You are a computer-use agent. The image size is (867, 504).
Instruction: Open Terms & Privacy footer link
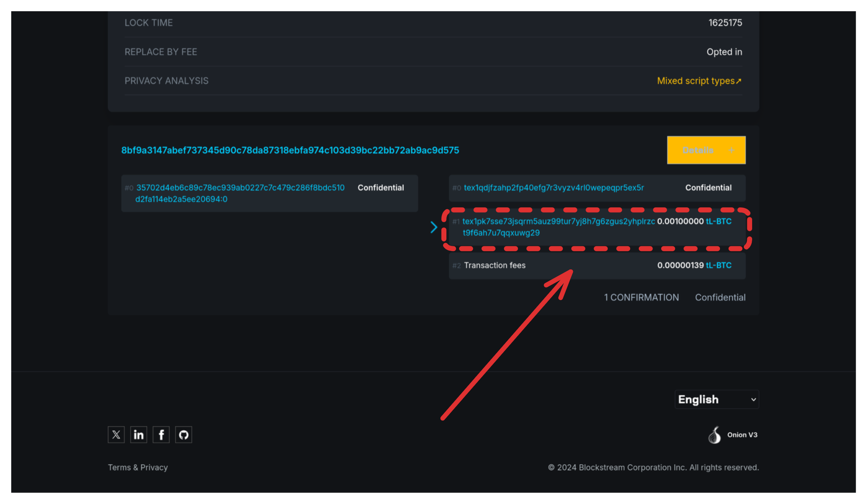138,467
